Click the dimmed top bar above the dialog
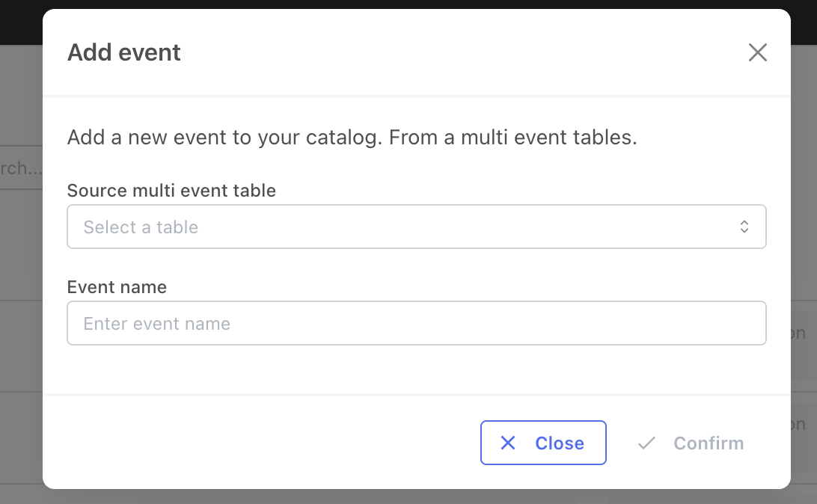The width and height of the screenshot is (817, 504). 408,4
